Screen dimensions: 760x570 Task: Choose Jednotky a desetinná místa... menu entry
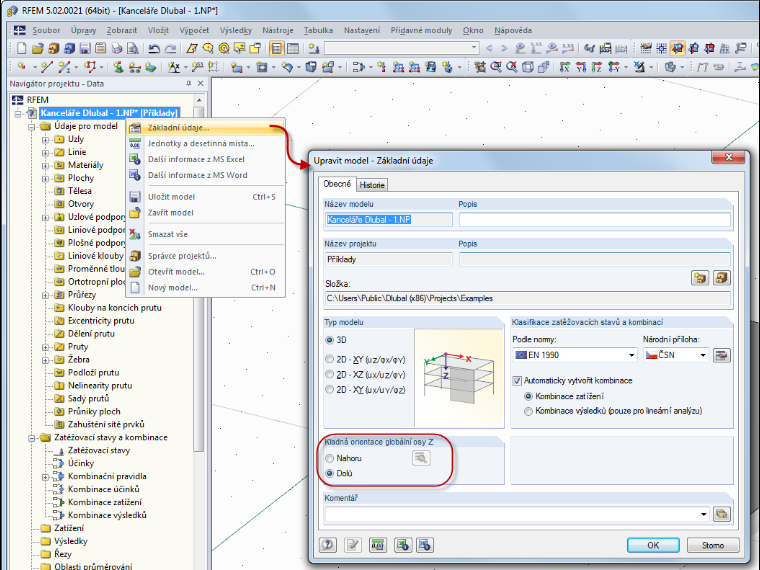pyautogui.click(x=206, y=143)
